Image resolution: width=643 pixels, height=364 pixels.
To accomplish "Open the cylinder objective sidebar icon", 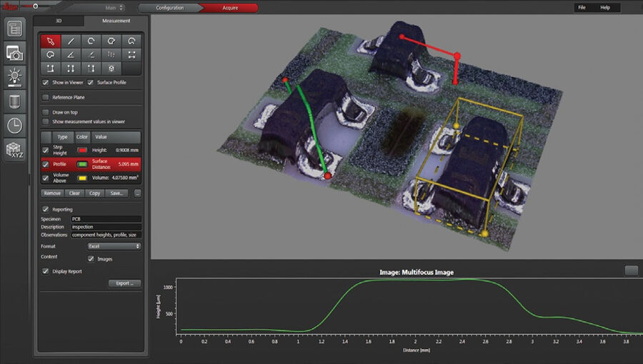I will tap(15, 101).
